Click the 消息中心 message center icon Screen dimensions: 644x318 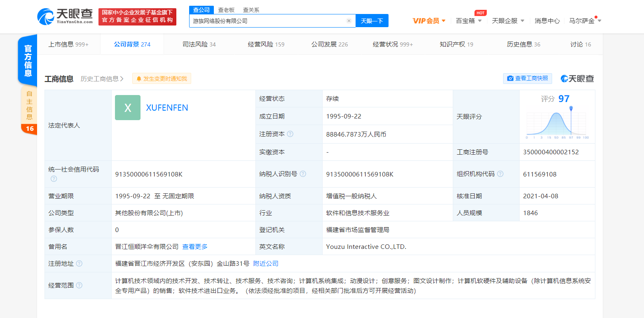click(x=547, y=20)
